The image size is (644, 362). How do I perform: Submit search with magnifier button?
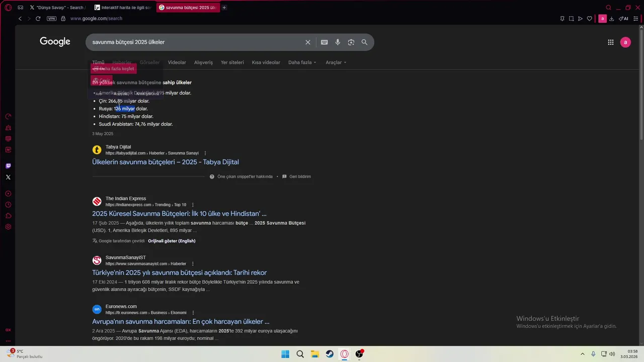point(364,42)
